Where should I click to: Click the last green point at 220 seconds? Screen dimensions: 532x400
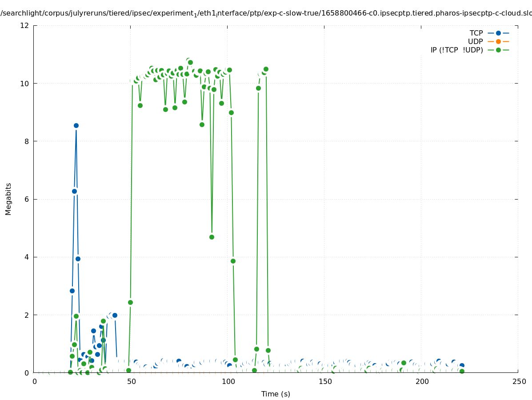coord(462,371)
